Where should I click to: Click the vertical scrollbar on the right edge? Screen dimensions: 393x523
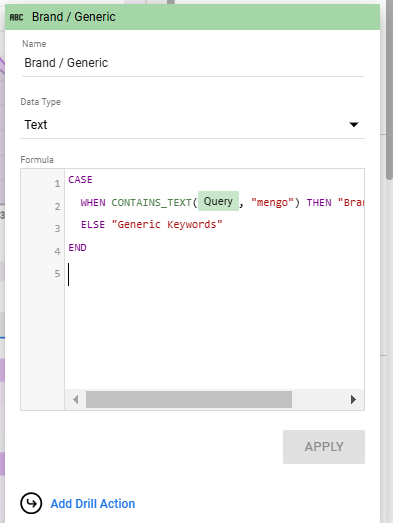(x=389, y=90)
